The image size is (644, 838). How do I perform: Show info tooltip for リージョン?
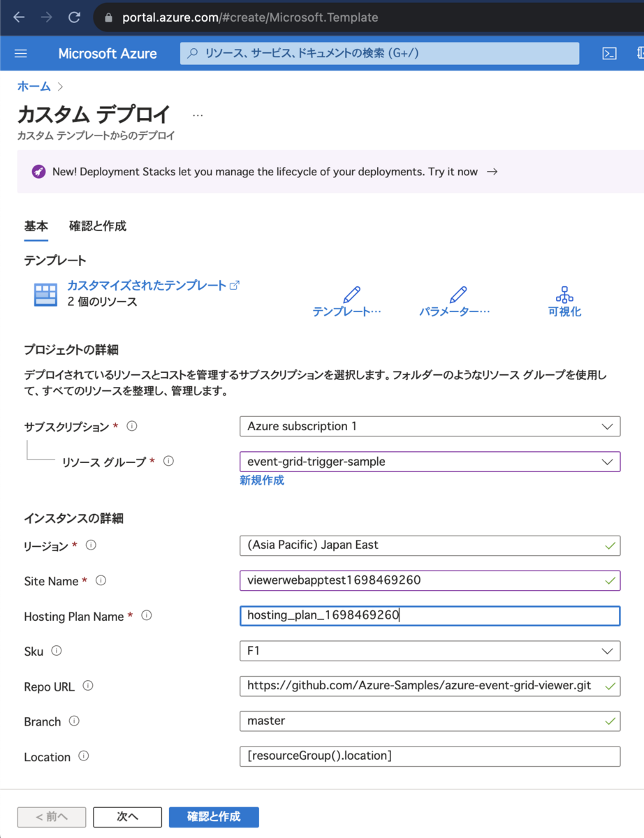91,545
